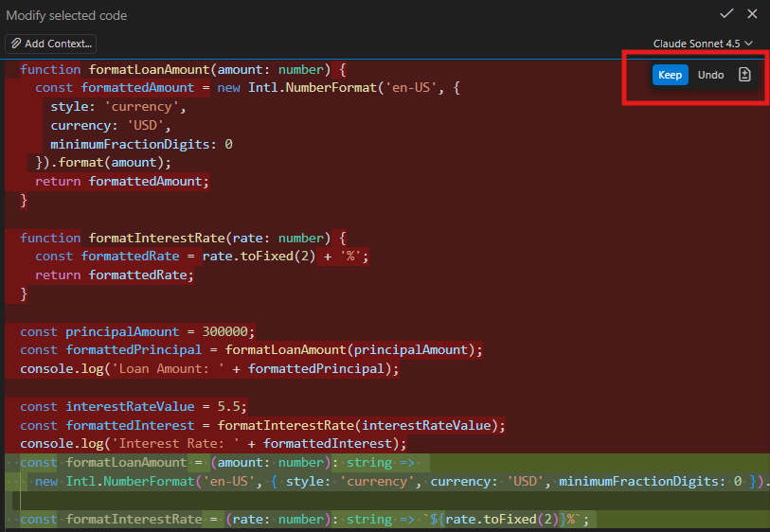Screen dimensions: 770x532
Task: Click the Add Context button
Action: pyautogui.click(x=50, y=44)
